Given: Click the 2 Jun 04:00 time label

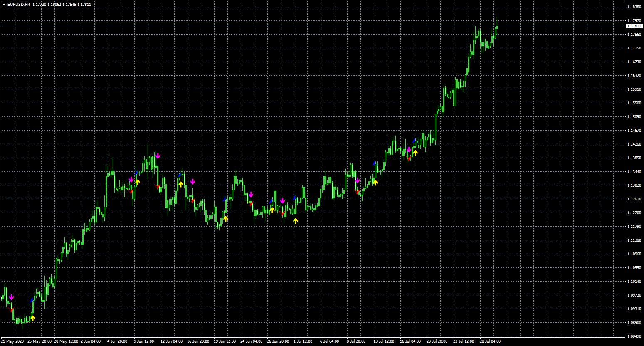Looking at the screenshot, I should click(91, 341).
